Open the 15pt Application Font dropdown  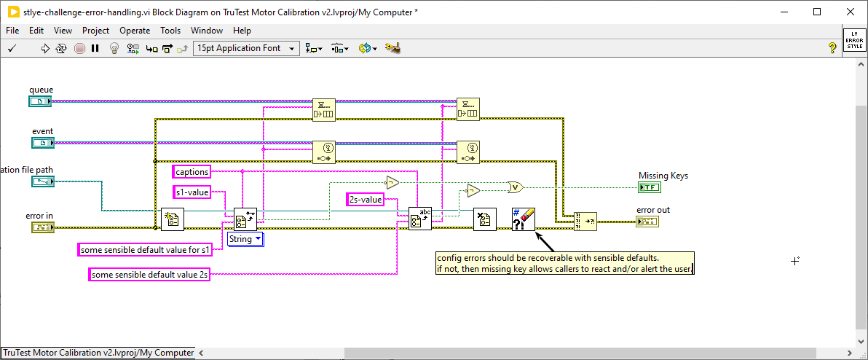pyautogui.click(x=246, y=48)
